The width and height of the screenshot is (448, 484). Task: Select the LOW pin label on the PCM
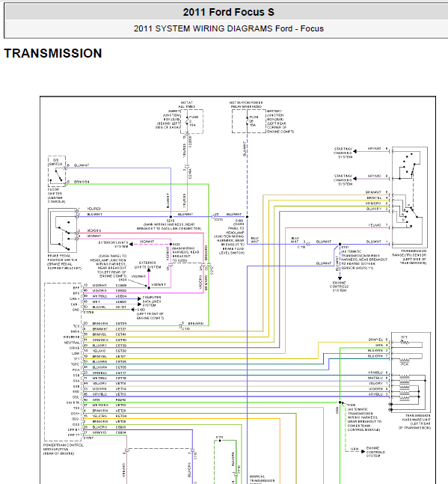[x=76, y=353]
